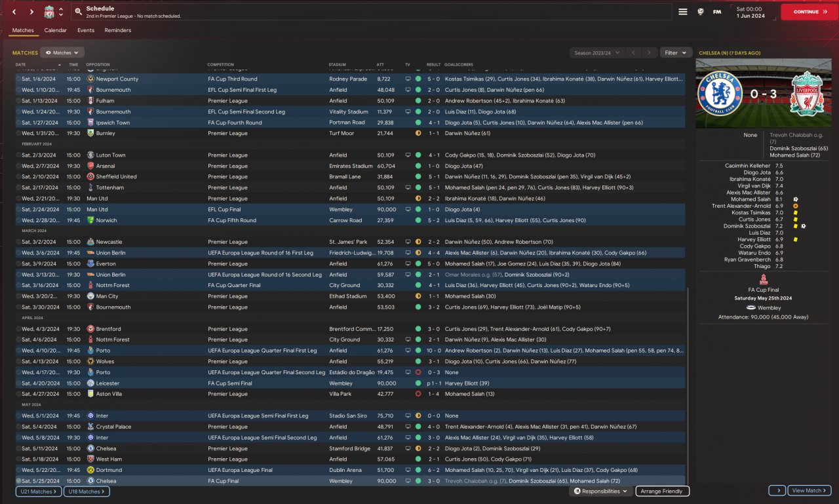Click the red loss dot on Aston Villa row
This screenshot has width=839, height=504.
(418, 394)
